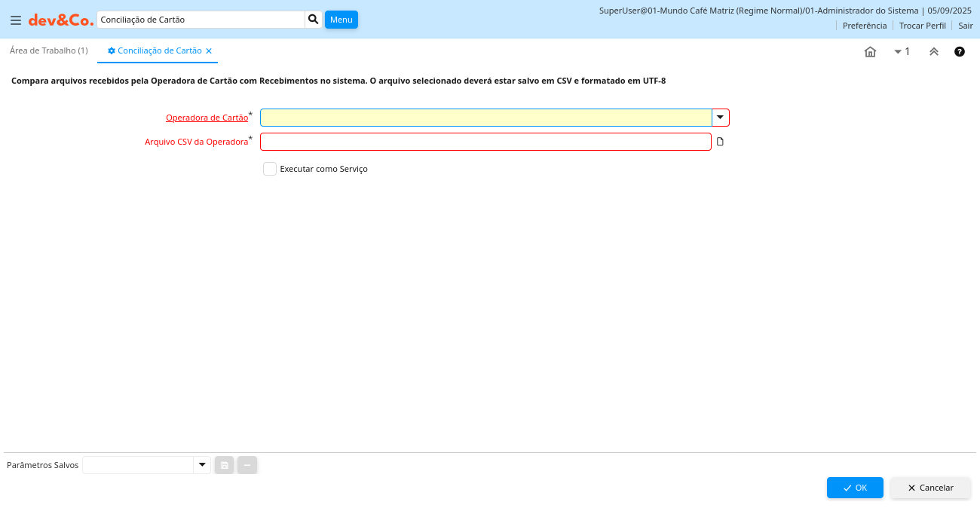Viewport: 980px width, 508px height.
Task: Toggle Executar como Serviço checkbox
Action: point(270,169)
